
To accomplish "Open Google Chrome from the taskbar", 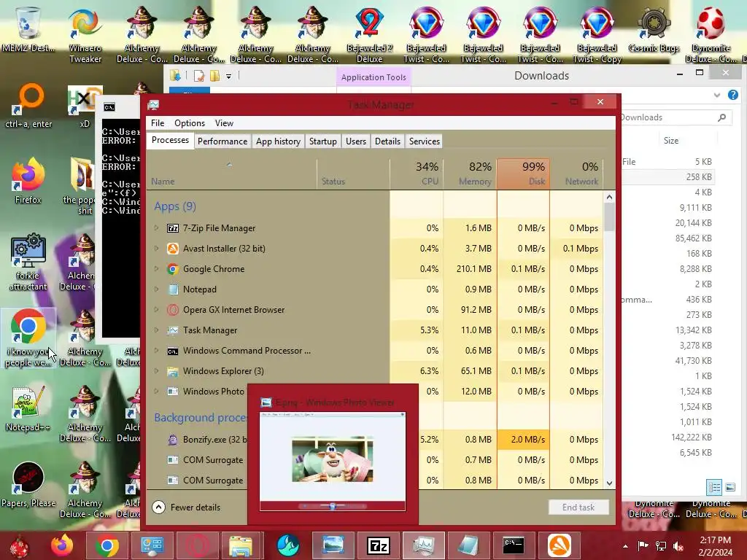I will pos(107,545).
